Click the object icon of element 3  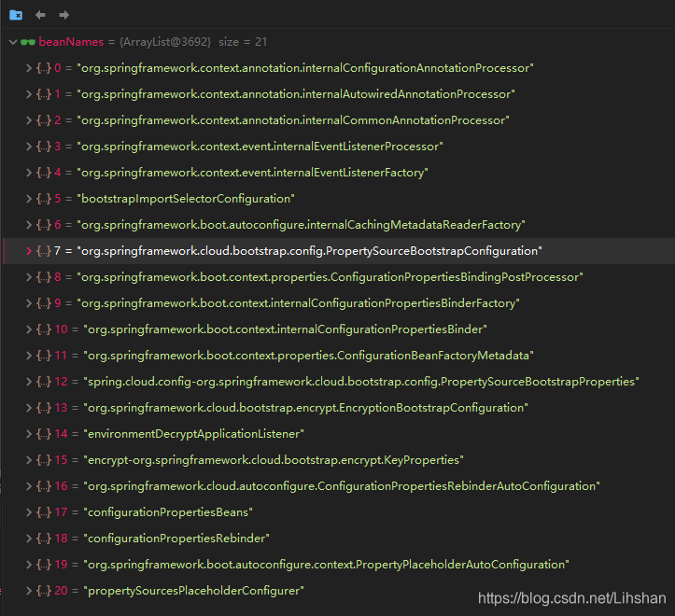[44, 147]
